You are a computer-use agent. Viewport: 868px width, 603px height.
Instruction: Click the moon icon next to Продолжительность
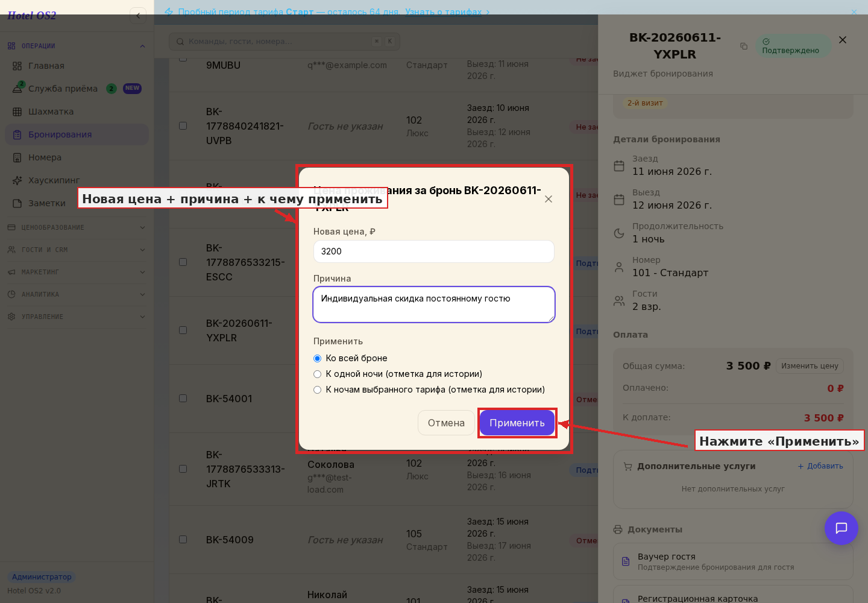tap(619, 233)
